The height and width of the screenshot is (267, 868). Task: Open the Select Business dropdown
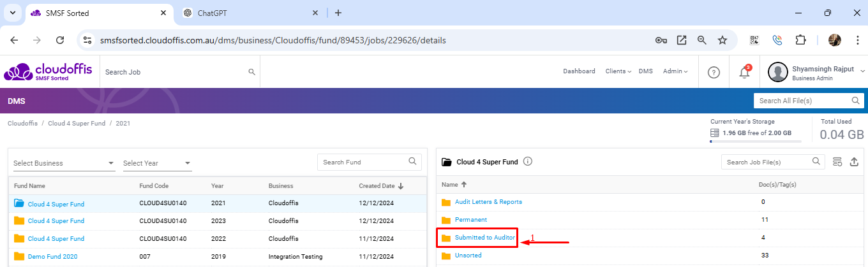click(x=64, y=163)
